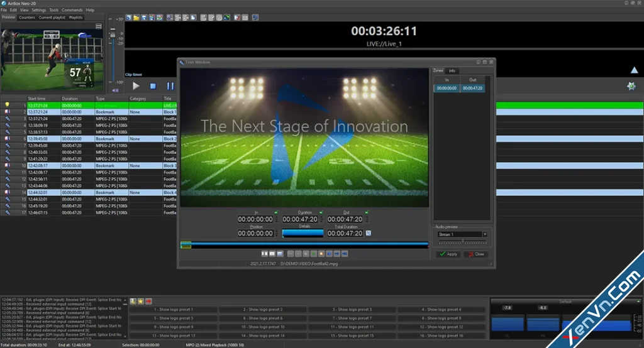
Task: Click the bookmark flag icon on row 6
Action: [7, 139]
